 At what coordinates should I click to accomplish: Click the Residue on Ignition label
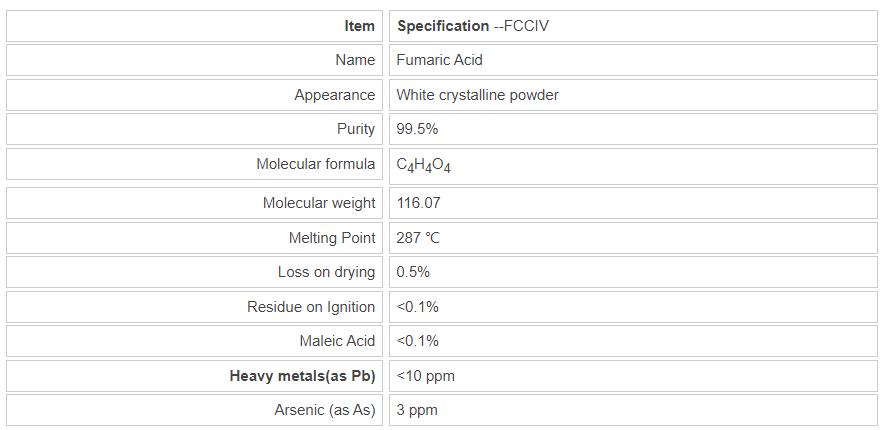pyautogui.click(x=311, y=307)
